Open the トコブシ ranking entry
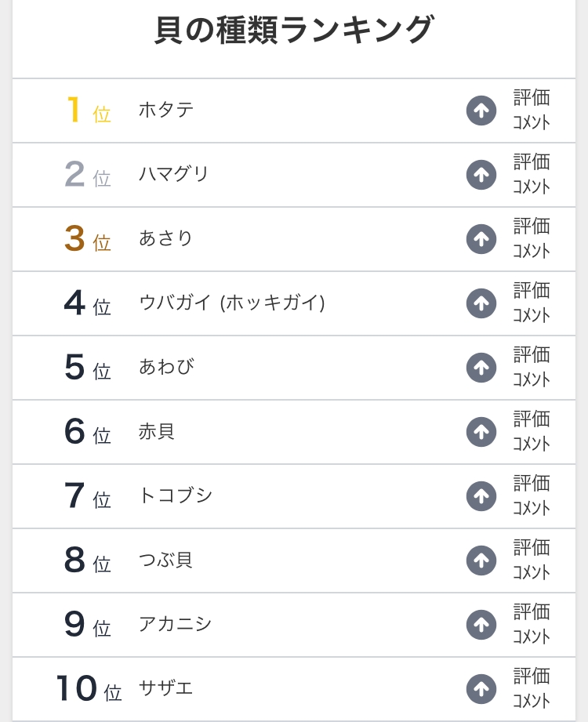The width and height of the screenshot is (588, 722). 176,496
